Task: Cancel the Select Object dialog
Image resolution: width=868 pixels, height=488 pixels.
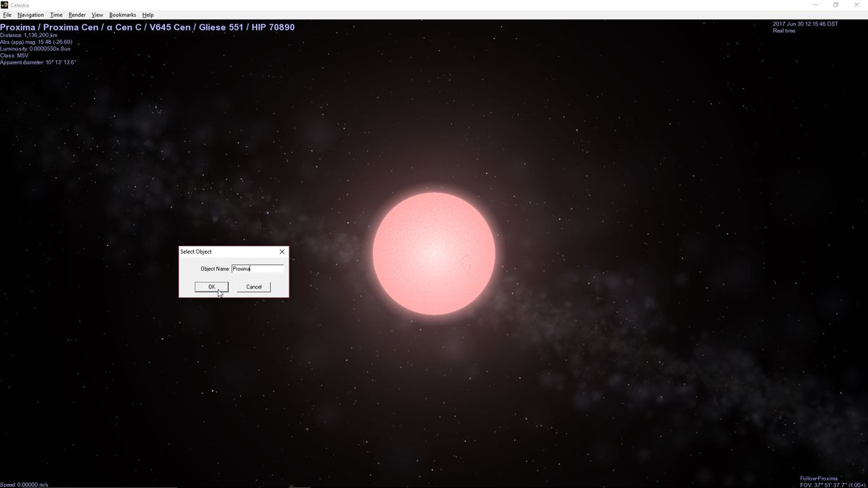Action: tap(253, 286)
